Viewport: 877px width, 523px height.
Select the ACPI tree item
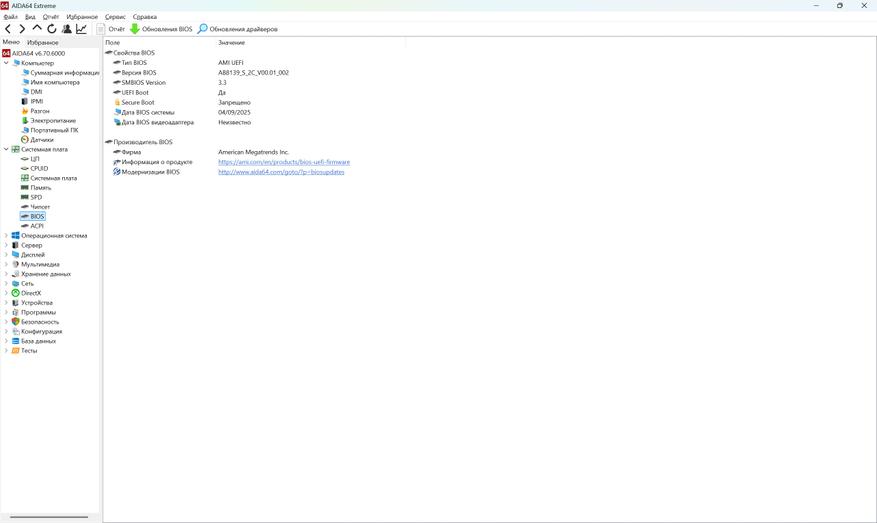(32, 226)
